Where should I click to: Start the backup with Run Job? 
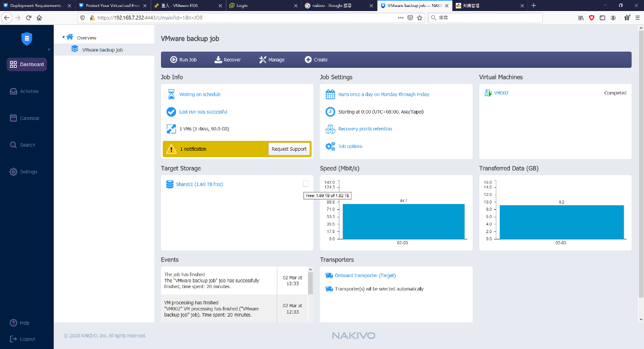point(183,60)
